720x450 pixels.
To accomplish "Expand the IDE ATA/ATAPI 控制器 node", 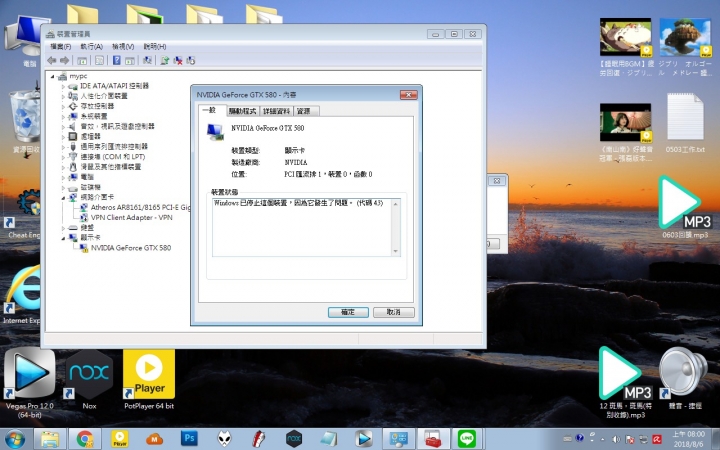I will pyautogui.click(x=63, y=86).
